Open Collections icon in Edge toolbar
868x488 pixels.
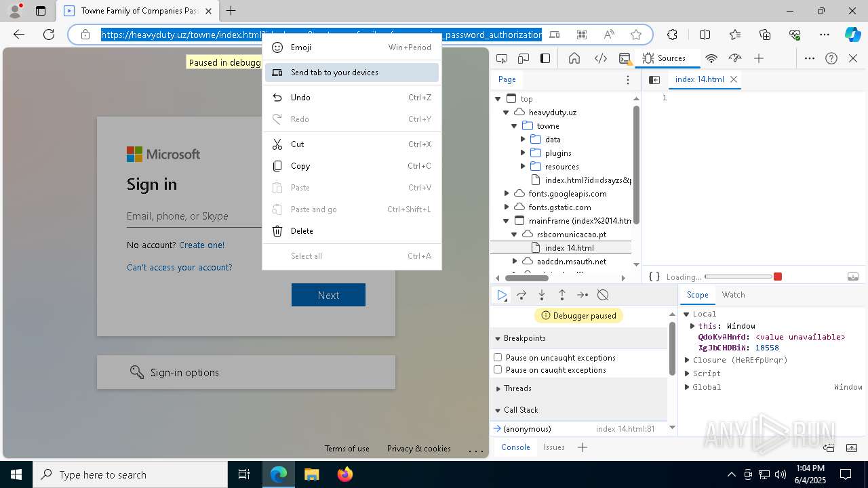pyautogui.click(x=765, y=35)
